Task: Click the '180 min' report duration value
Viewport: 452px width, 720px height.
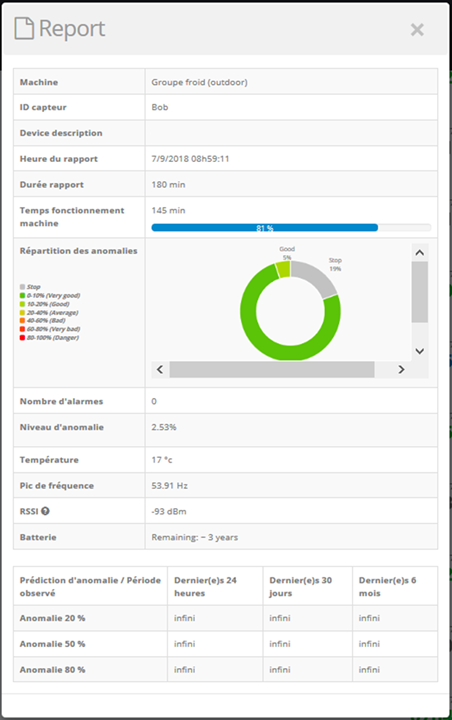Action: (168, 185)
